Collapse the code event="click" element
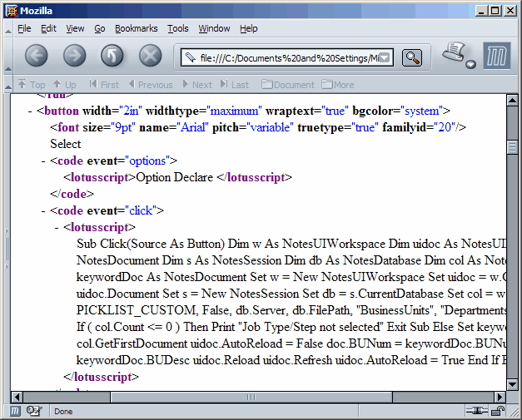 pyautogui.click(x=43, y=211)
